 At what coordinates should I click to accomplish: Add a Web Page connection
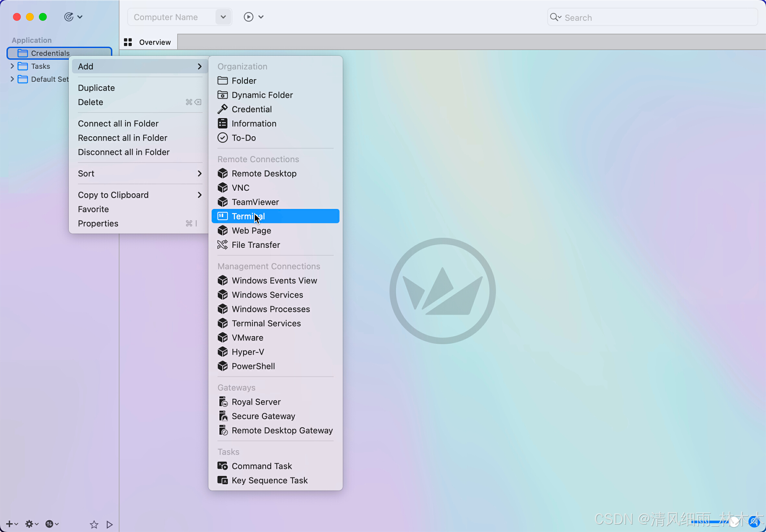276,231
